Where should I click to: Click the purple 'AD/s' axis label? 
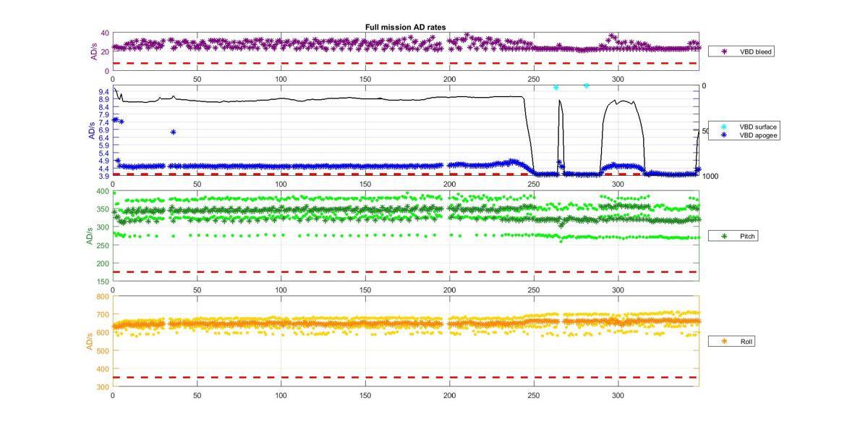coord(94,52)
